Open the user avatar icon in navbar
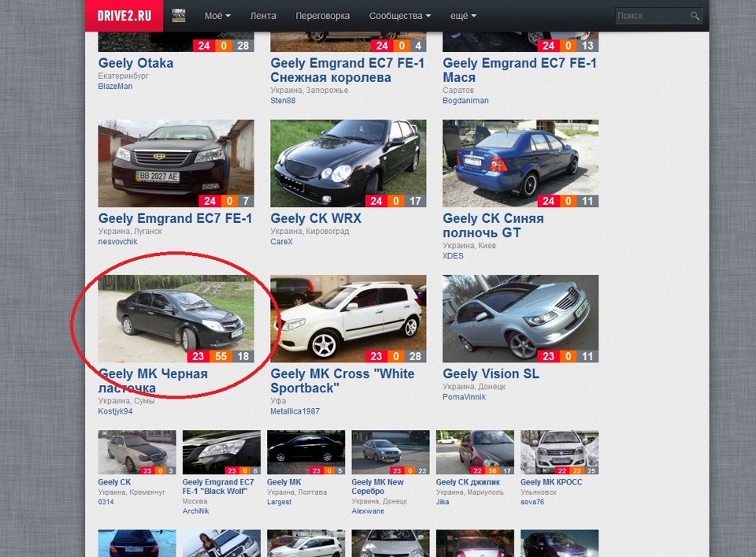Image resolution: width=756 pixels, height=557 pixels. point(179,16)
